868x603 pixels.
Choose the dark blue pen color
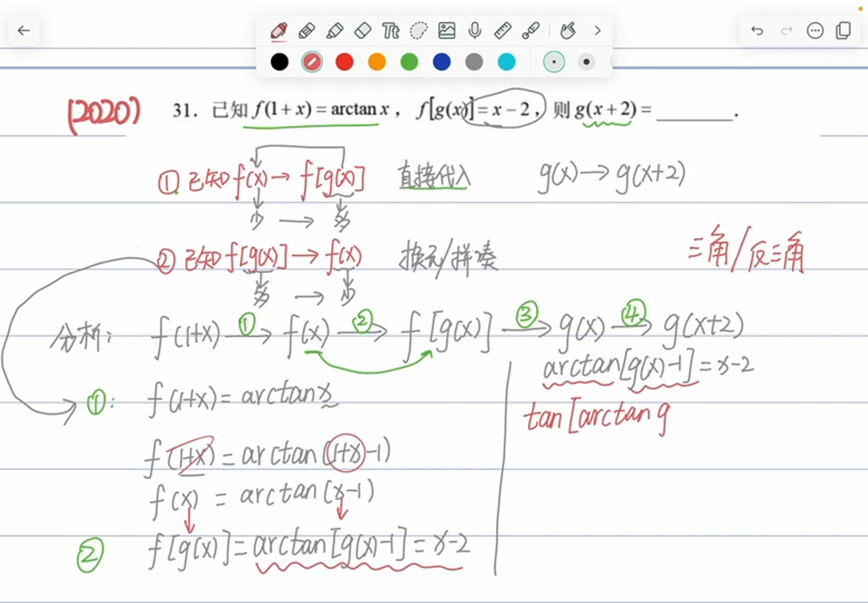pos(442,62)
